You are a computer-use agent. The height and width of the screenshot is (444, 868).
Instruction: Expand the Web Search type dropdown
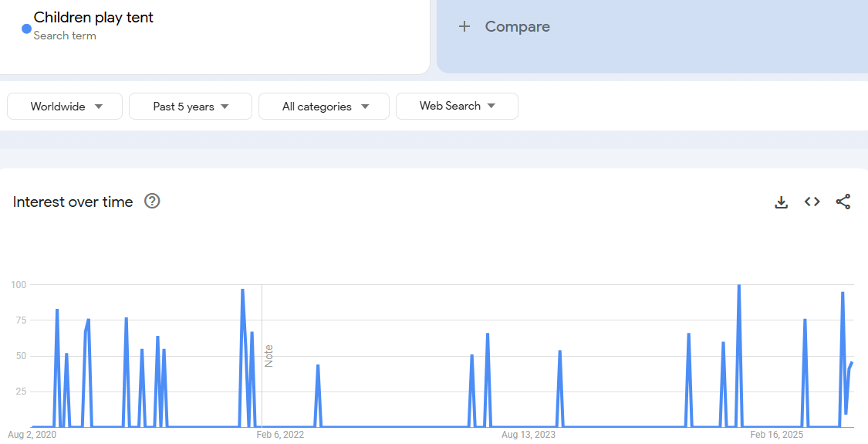tap(457, 107)
